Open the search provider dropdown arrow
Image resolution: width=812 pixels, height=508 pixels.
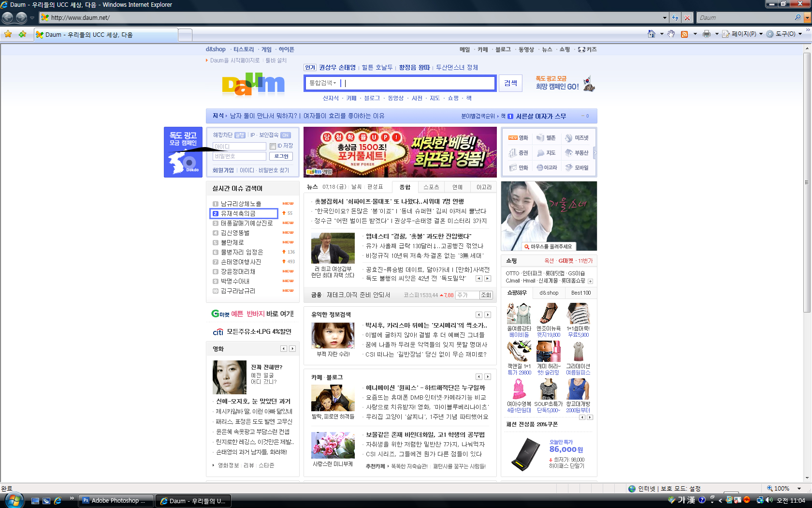(x=807, y=17)
